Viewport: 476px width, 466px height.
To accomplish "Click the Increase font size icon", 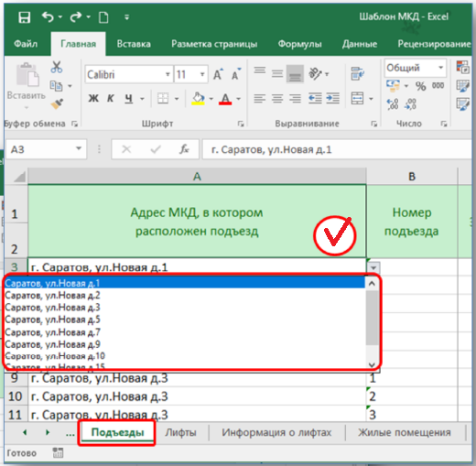I will (x=218, y=74).
